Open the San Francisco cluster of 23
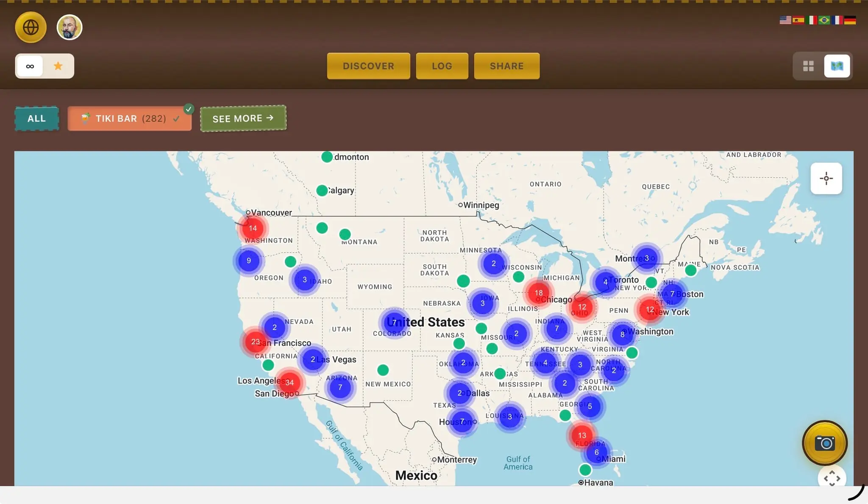 tap(255, 342)
